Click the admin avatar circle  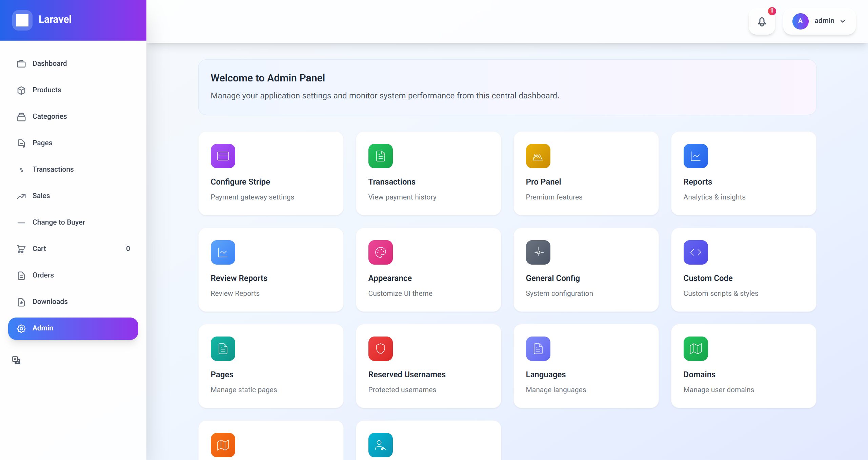pyautogui.click(x=800, y=21)
